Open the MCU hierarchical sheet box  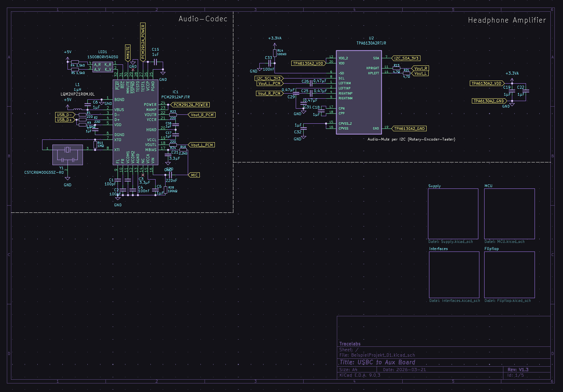pyautogui.click(x=509, y=213)
